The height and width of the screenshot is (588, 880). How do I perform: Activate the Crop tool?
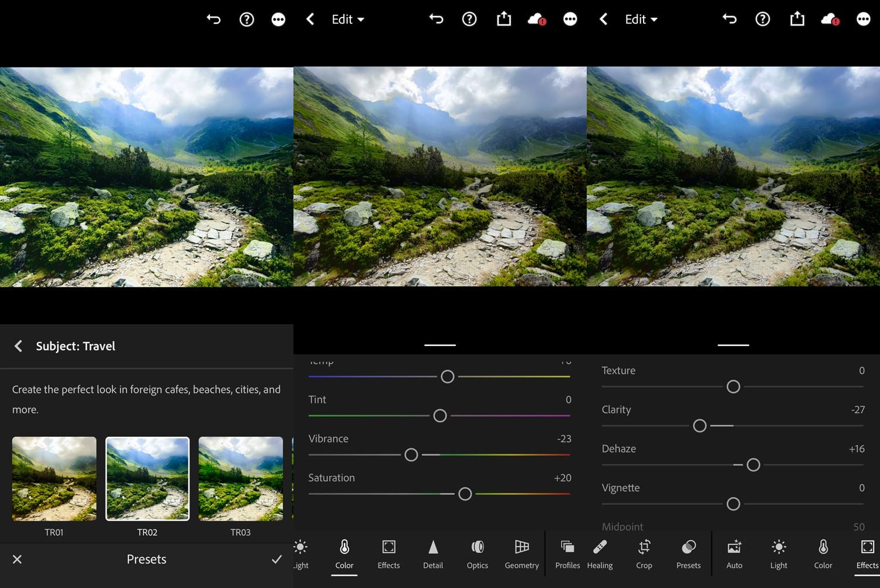coord(644,554)
